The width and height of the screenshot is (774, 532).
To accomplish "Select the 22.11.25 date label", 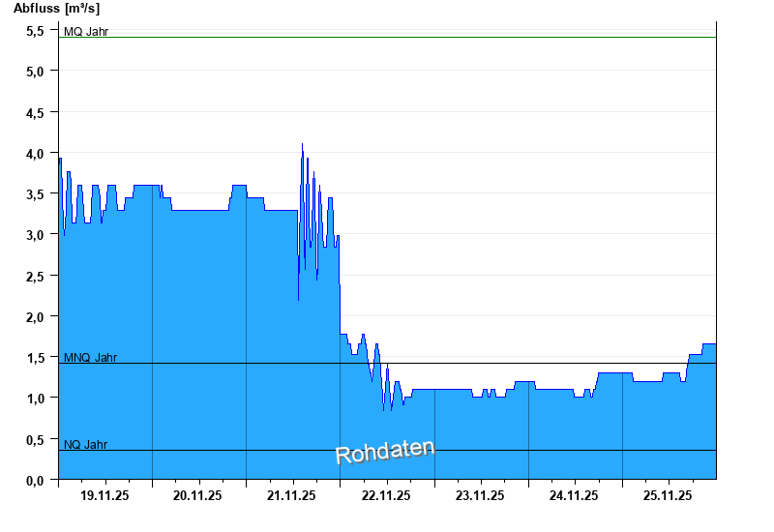I will 386,495.
